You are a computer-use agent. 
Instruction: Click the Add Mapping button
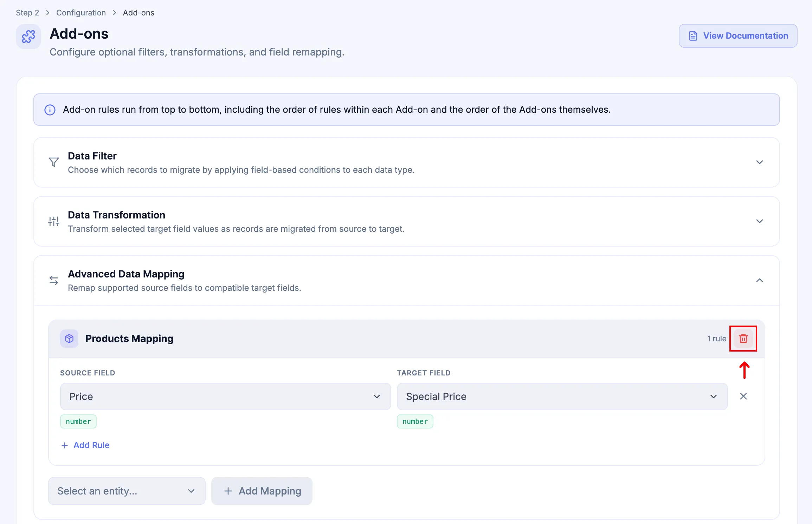tap(262, 491)
